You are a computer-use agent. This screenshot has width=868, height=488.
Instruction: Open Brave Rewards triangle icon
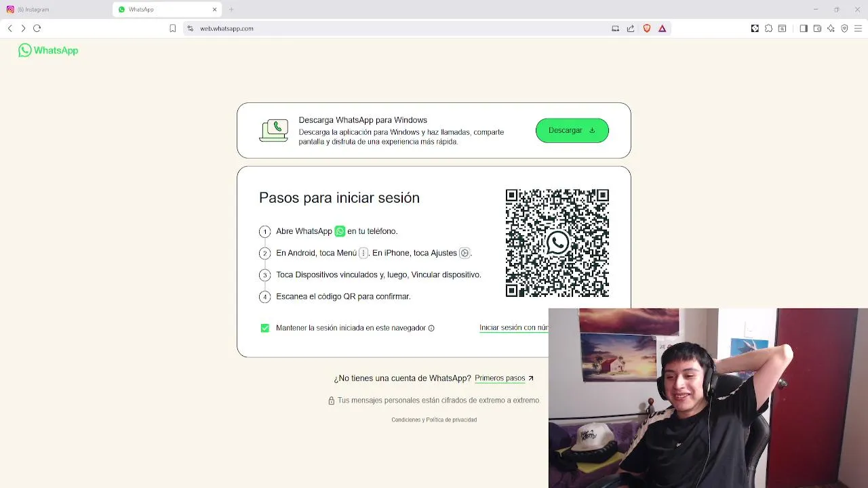663,28
